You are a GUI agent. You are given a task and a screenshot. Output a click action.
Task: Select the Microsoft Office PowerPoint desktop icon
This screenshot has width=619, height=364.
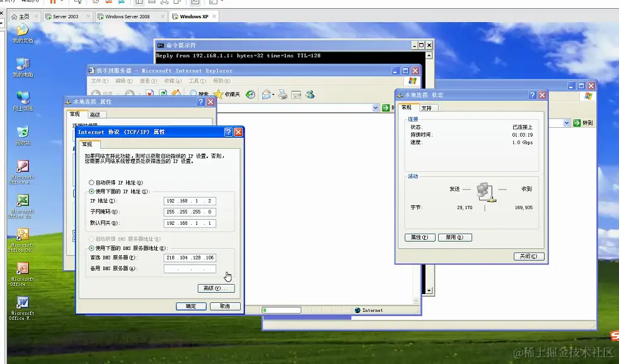point(23,274)
